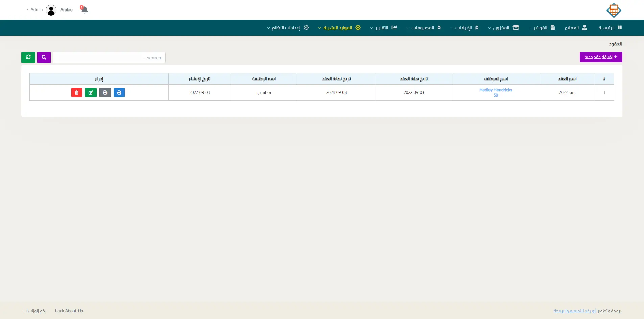
Task: Click the green edit contract icon
Action: 91,93
